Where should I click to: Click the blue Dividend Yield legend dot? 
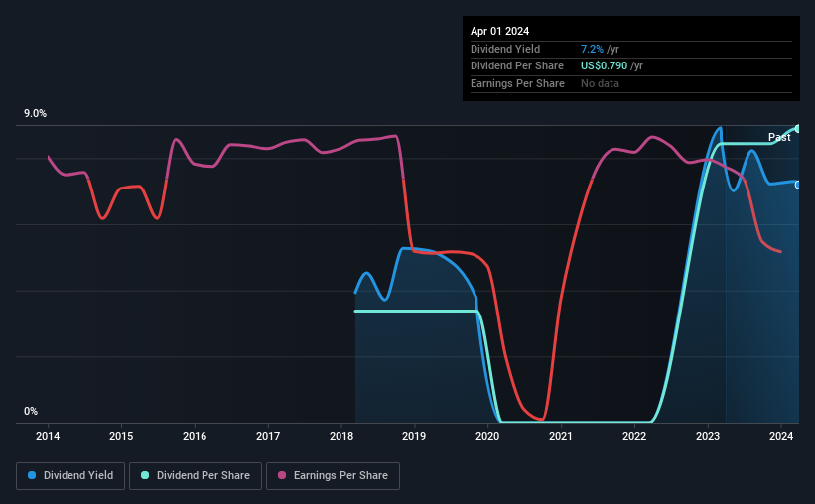(32, 475)
